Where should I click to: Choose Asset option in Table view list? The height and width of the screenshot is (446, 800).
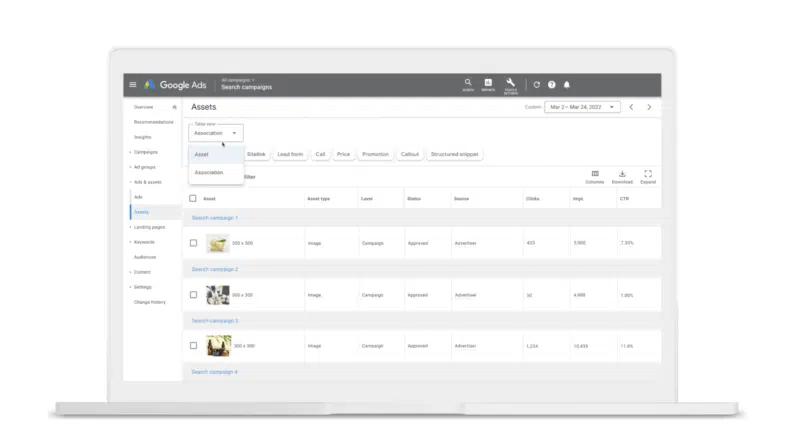point(202,155)
